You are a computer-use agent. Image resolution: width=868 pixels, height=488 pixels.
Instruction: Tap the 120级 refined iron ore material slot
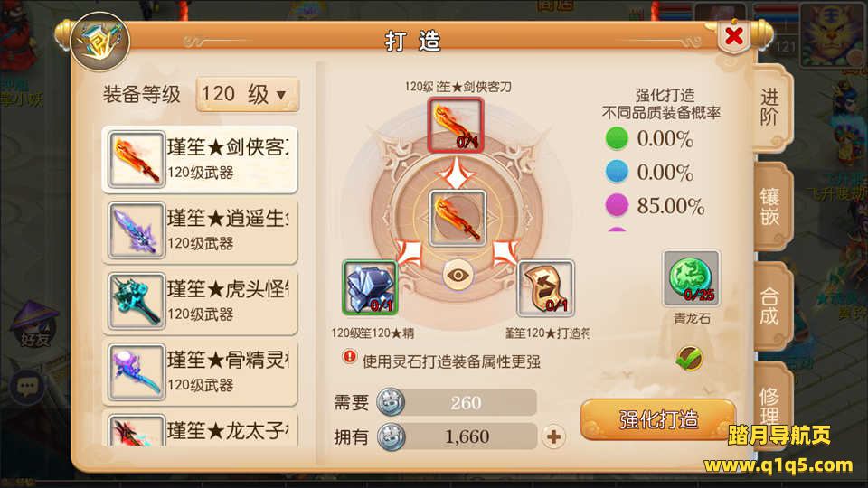point(370,287)
